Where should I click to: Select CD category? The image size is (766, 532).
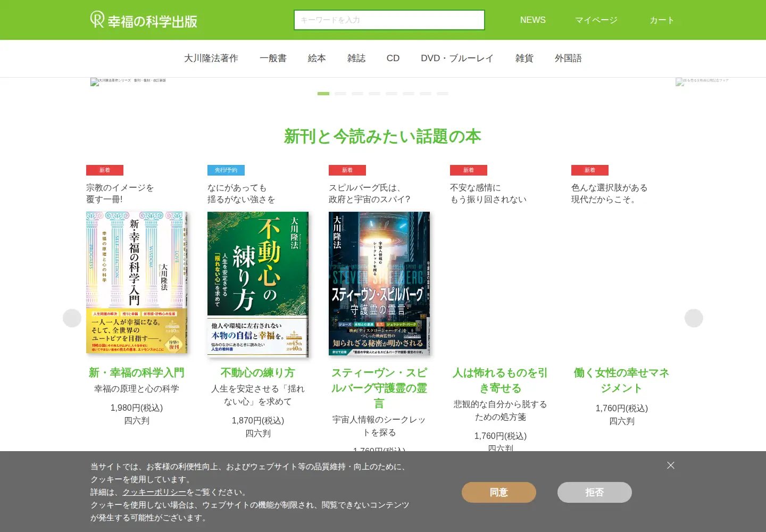click(393, 58)
